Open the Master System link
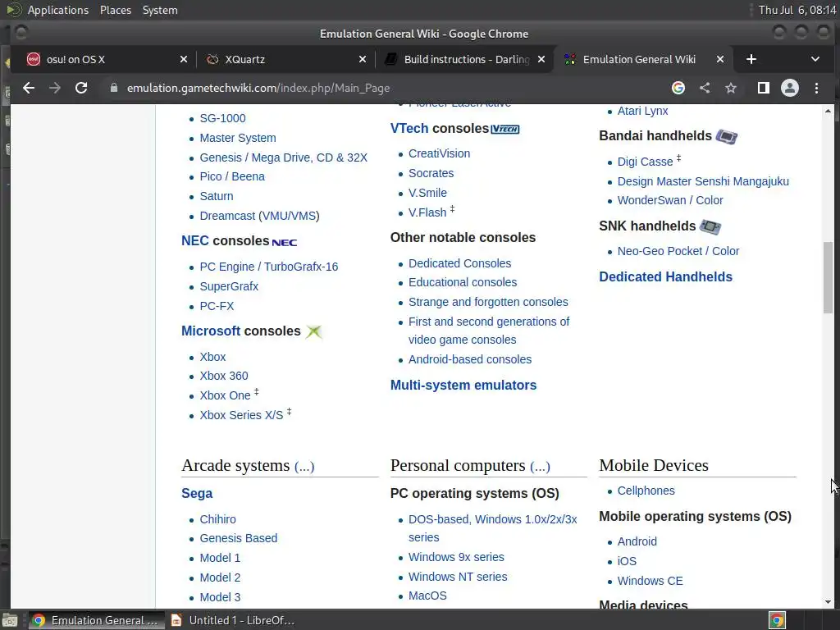 pyautogui.click(x=238, y=138)
